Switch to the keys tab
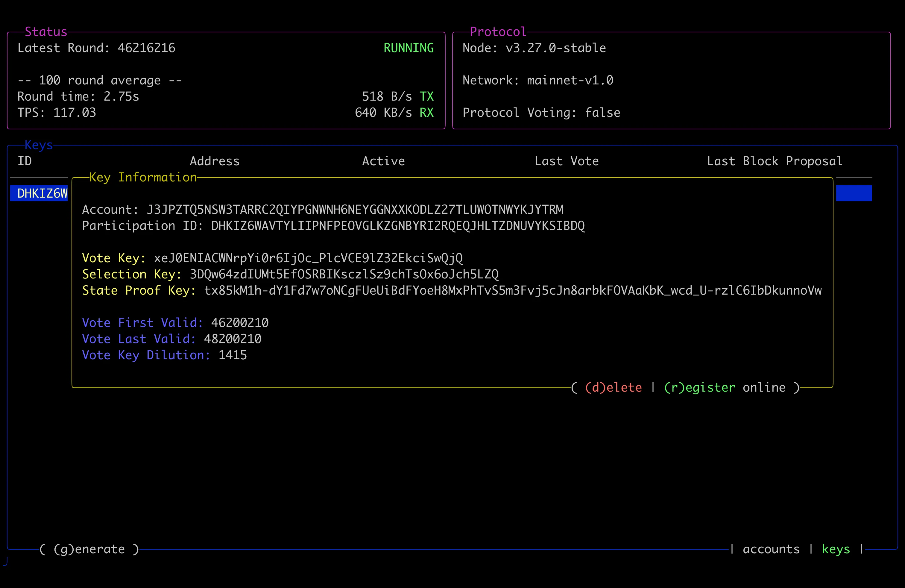The width and height of the screenshot is (905, 588). point(835,549)
